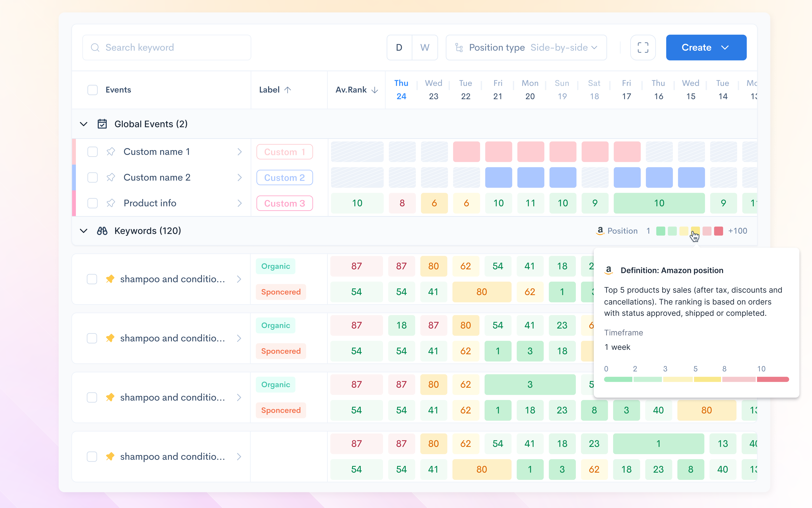Click the Custom 2 label tag
The width and height of the screenshot is (812, 508).
[284, 177]
